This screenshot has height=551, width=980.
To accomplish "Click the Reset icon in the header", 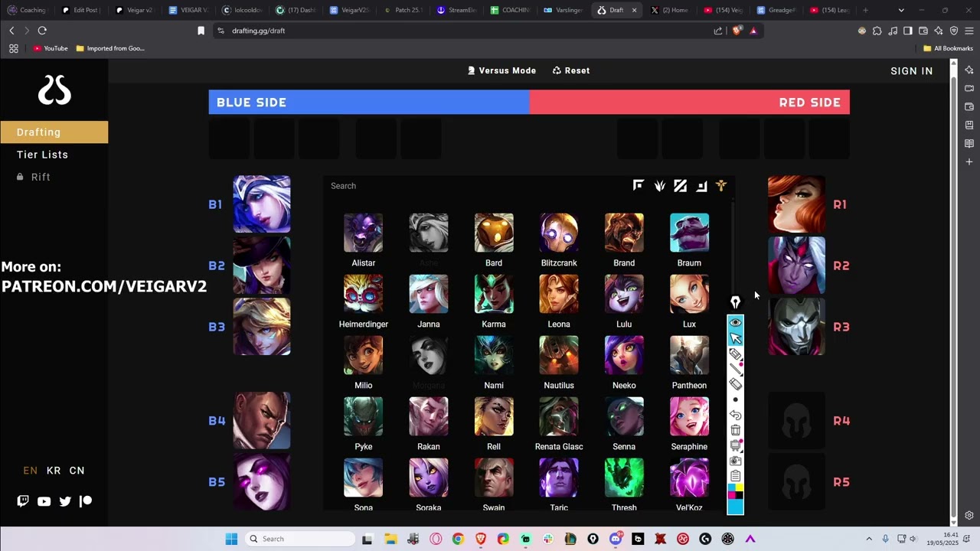I will click(x=557, y=70).
